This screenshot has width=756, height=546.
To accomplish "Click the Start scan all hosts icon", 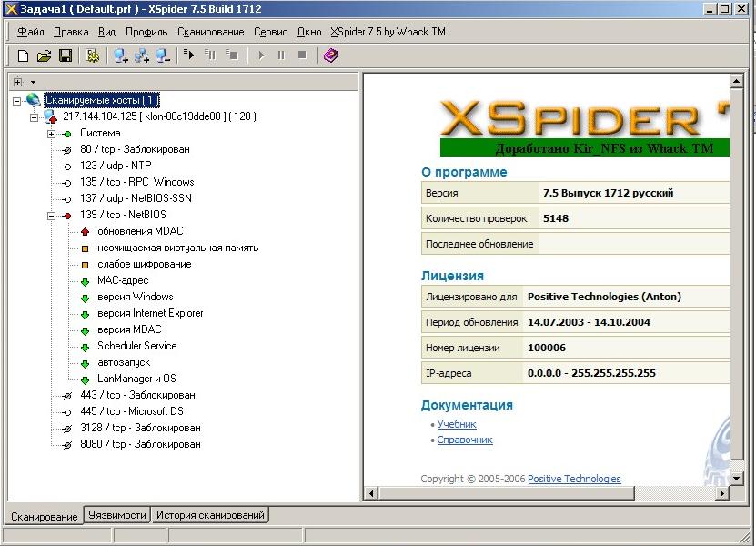I will (x=189, y=55).
